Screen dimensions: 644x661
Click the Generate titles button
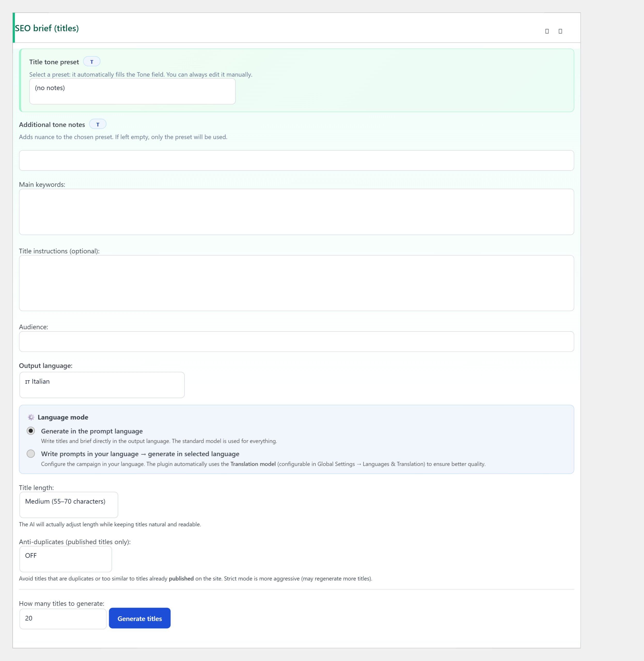pos(140,618)
